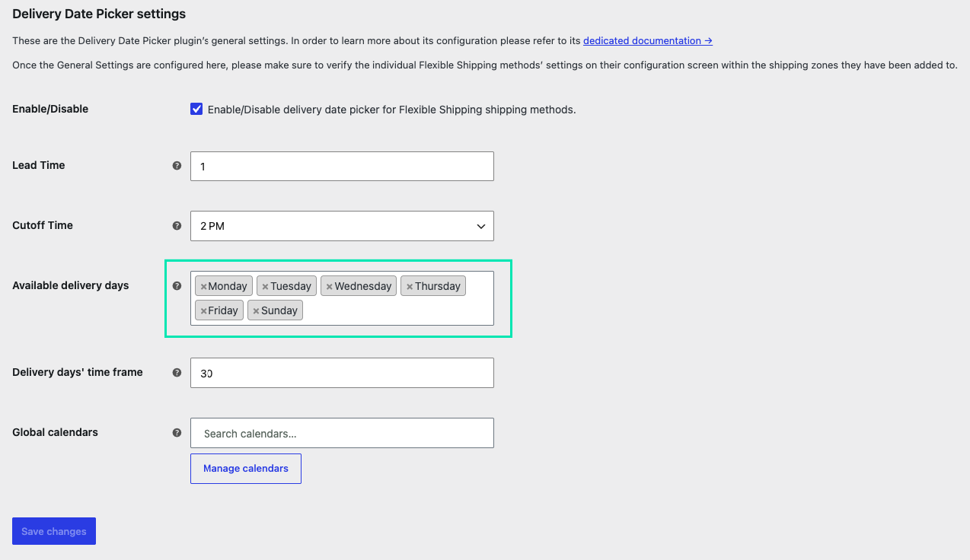This screenshot has width=970, height=560.
Task: Focus the Lead Time input field
Action: 342,166
